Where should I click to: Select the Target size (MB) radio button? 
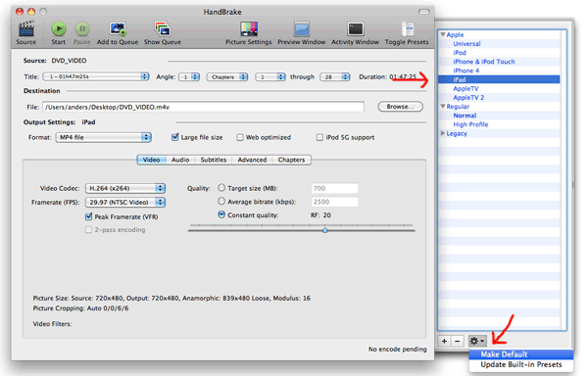(x=221, y=188)
